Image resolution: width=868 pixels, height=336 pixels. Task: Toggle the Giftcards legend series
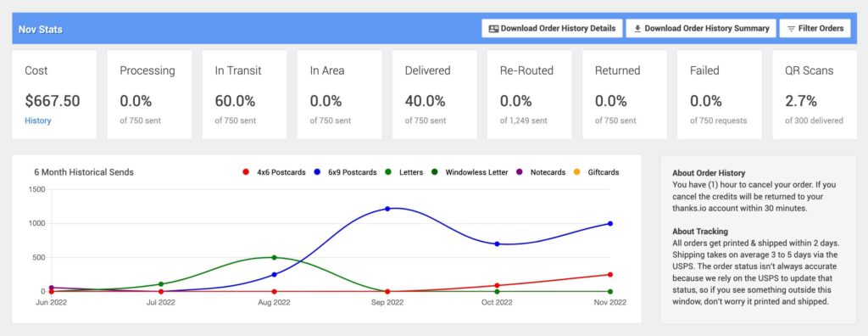click(x=596, y=172)
